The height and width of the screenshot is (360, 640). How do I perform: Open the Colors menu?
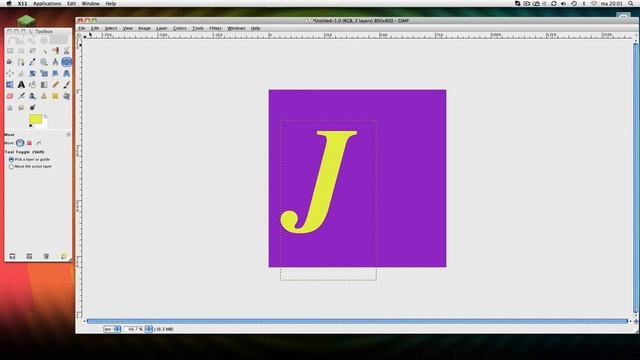pos(180,28)
